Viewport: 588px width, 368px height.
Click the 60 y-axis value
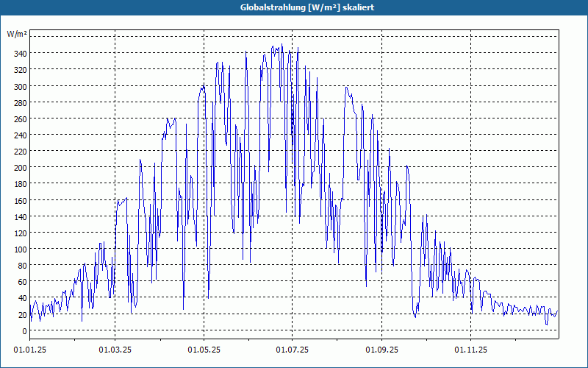(23, 282)
